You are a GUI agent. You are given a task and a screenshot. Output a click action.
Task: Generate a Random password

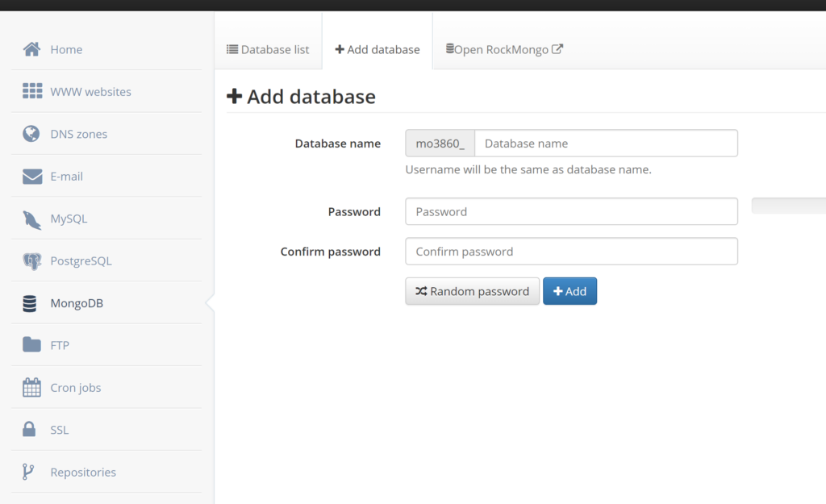(x=472, y=291)
